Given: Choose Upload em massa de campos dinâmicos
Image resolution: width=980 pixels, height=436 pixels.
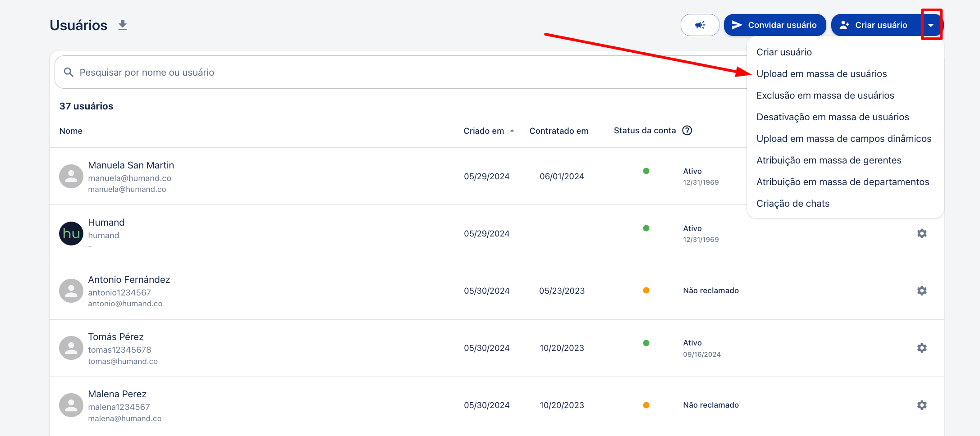Looking at the screenshot, I should click(843, 139).
